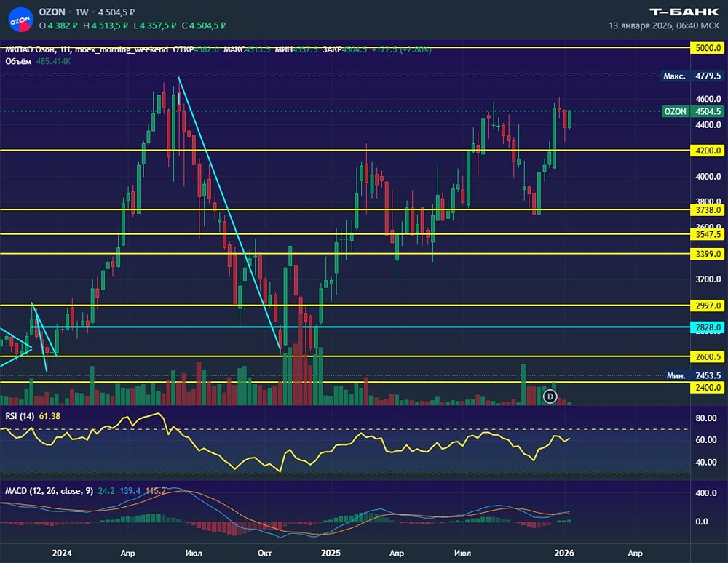
Task: Select the yellow 5000.0 price level label
Action: 707,48
